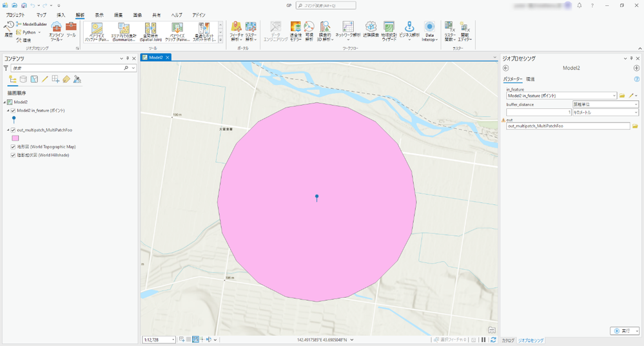Select the 近接探索 analysis icon
Screen dimensions: 644x346
(x=371, y=28)
